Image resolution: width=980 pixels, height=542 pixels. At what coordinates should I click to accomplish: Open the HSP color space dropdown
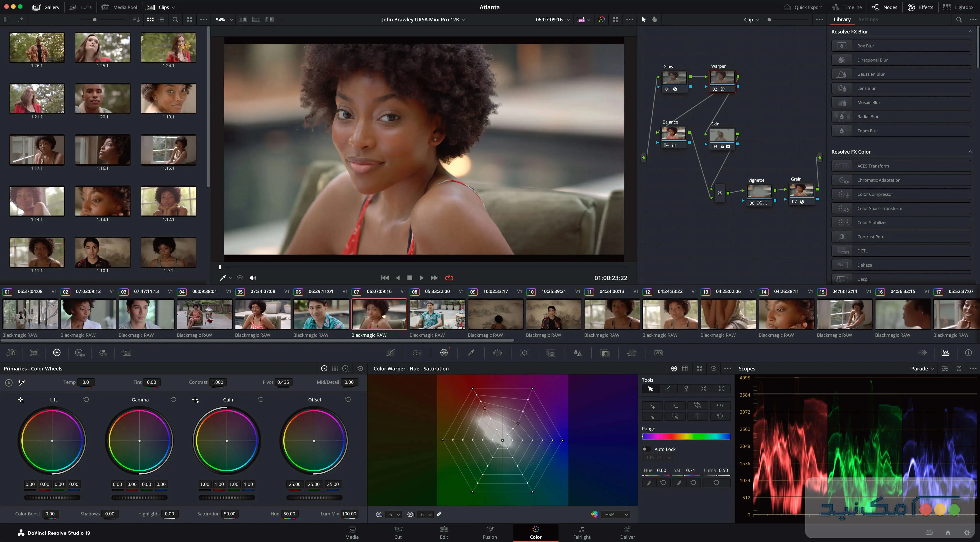click(x=615, y=514)
